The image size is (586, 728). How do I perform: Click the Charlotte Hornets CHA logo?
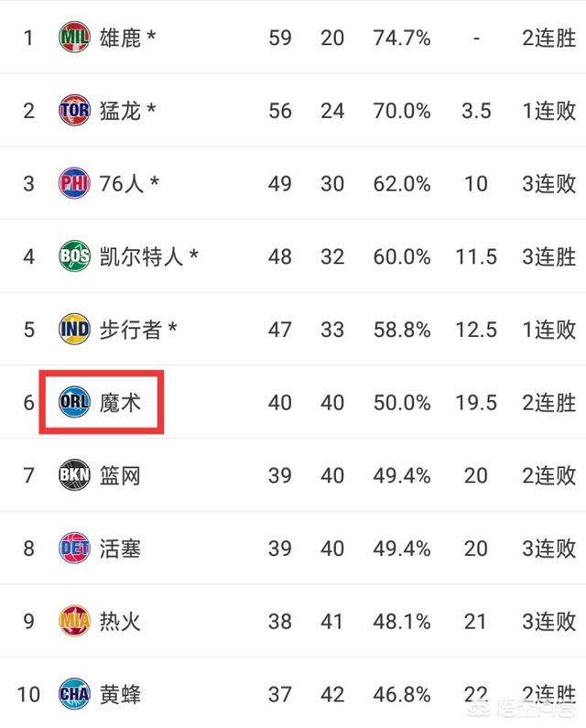[74, 694]
